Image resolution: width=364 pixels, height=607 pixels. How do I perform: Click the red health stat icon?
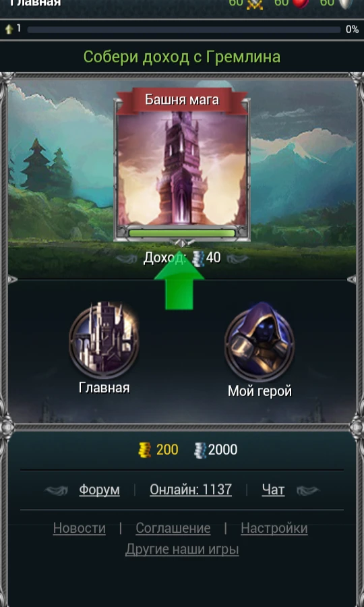pyautogui.click(x=301, y=3)
